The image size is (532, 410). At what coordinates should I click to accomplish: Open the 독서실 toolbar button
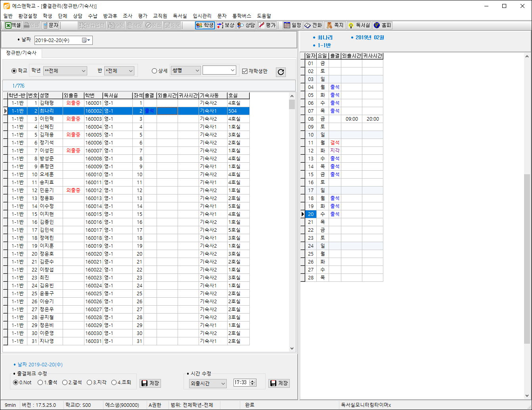(359, 25)
